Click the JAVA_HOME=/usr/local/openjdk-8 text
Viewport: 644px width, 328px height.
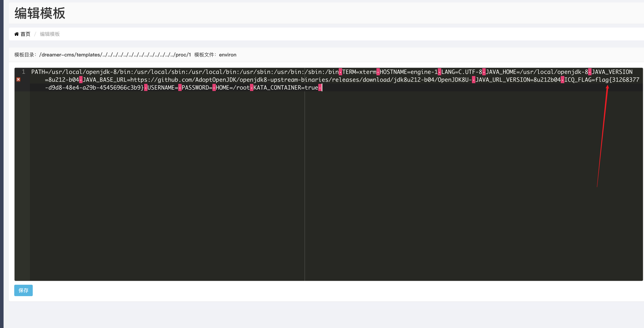[537, 72]
